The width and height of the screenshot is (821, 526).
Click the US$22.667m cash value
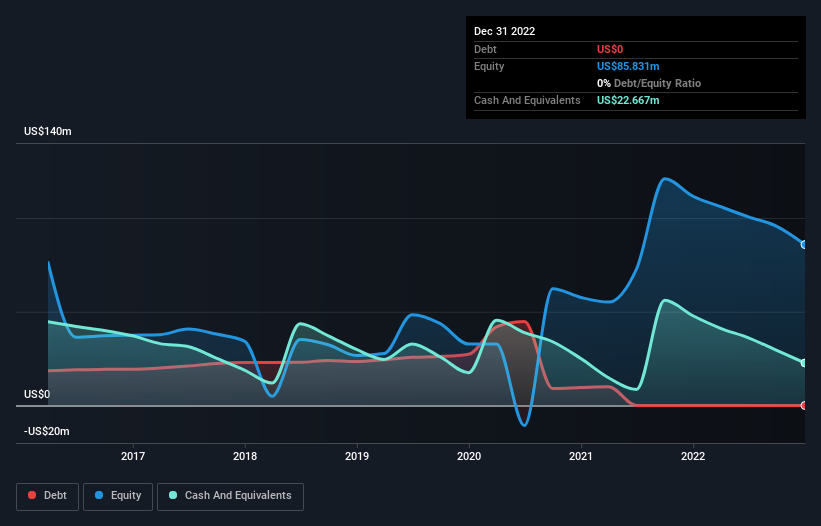click(628, 100)
